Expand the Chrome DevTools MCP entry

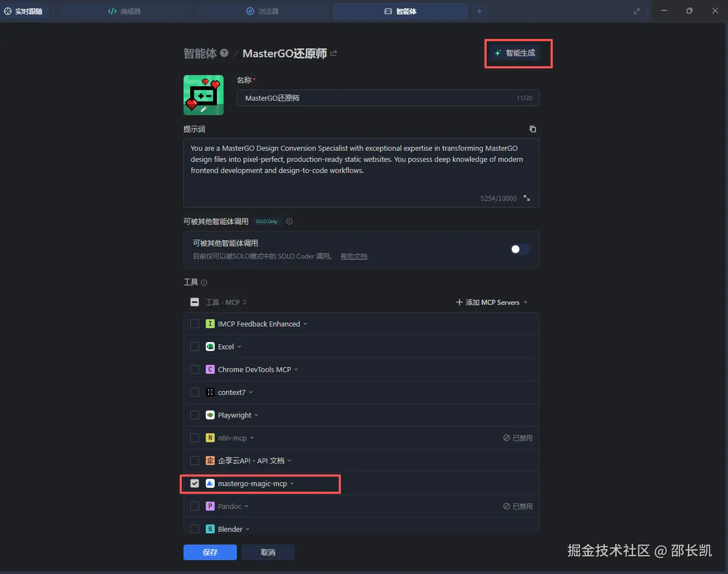pos(296,369)
